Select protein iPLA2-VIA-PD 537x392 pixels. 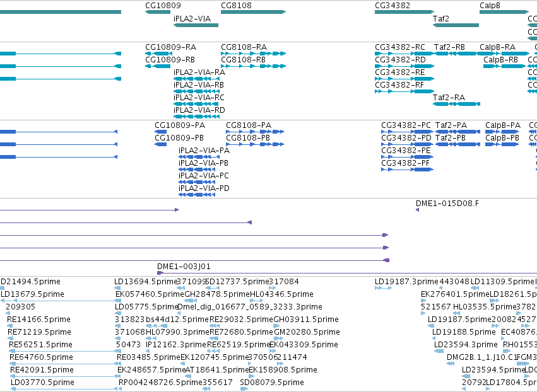coord(197,195)
